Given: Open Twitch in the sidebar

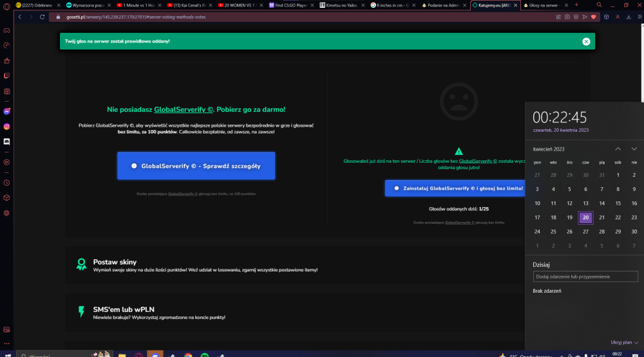Looking at the screenshot, I should [6, 76].
